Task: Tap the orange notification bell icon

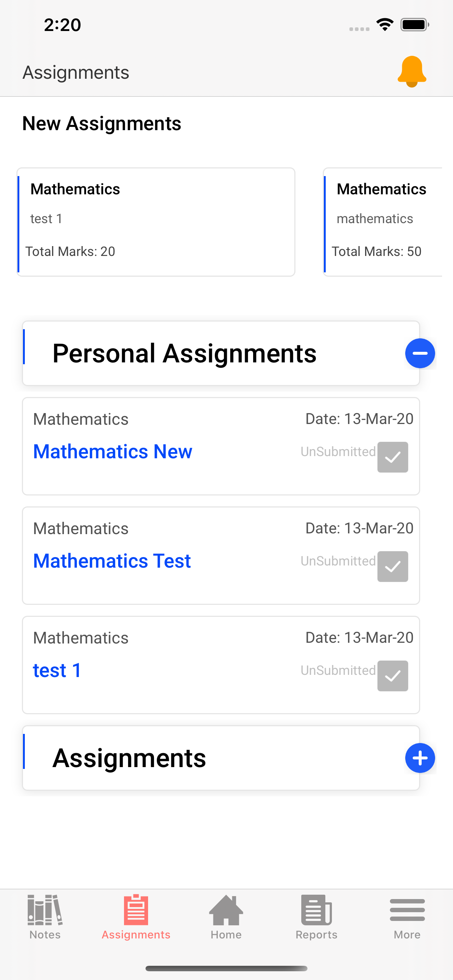Action: point(411,71)
